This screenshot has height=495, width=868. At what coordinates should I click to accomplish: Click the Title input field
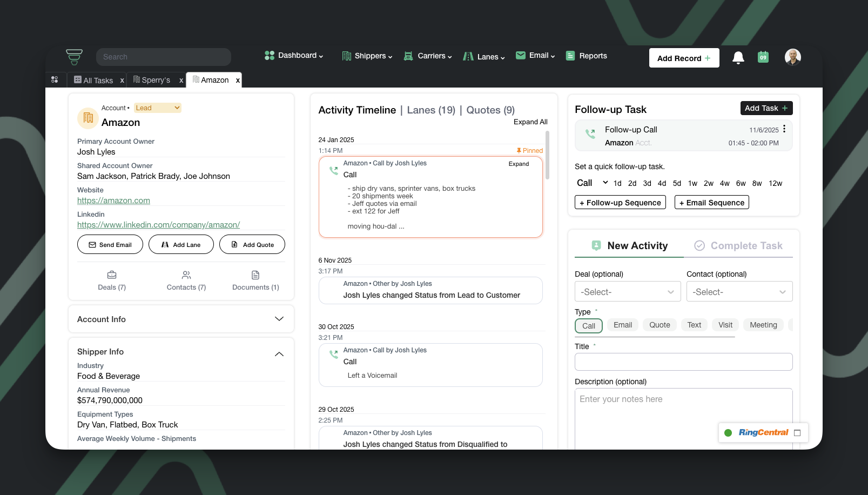click(x=684, y=362)
